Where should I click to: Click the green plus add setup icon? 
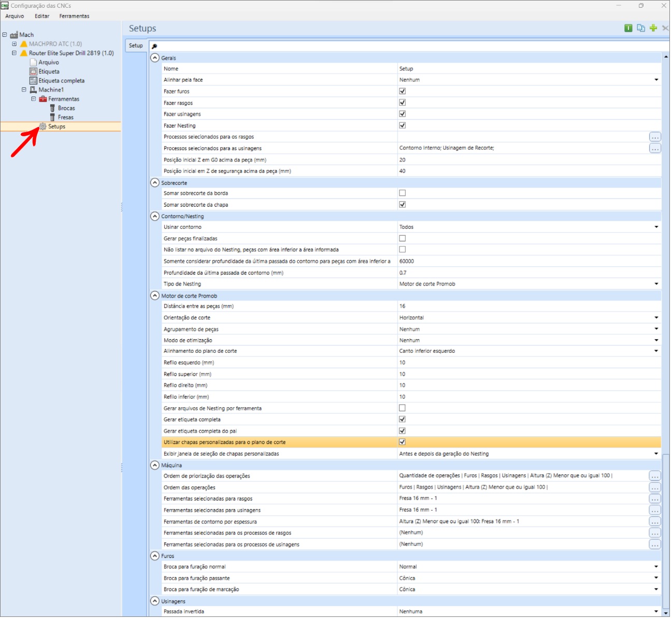(x=653, y=28)
